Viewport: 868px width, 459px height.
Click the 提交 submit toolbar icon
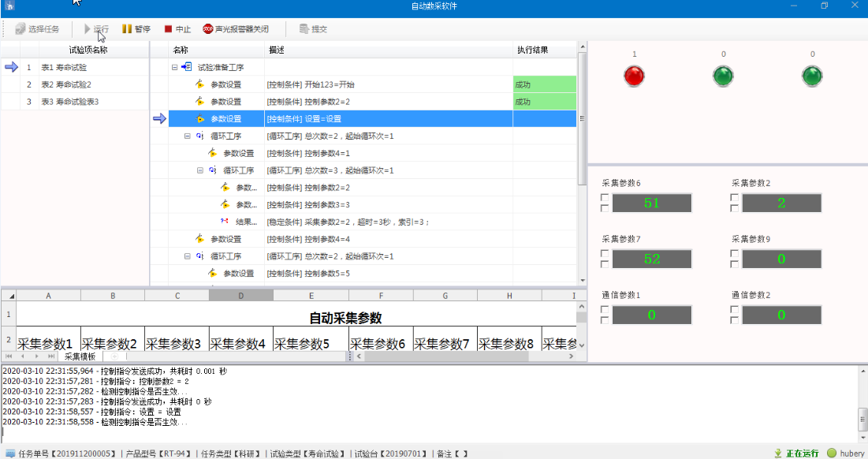pyautogui.click(x=304, y=29)
